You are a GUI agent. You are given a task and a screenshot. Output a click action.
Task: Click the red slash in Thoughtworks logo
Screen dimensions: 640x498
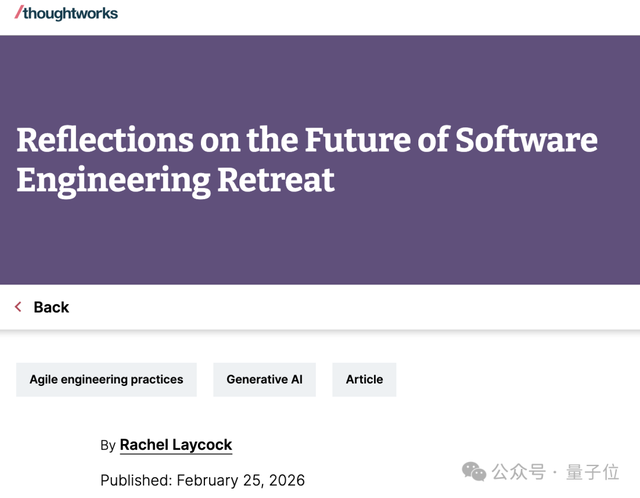18,12
